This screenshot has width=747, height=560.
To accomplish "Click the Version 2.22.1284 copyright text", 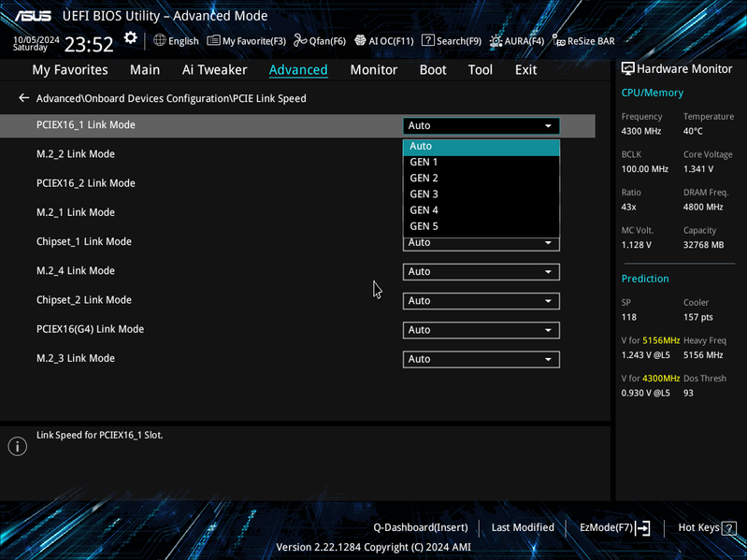I will point(374,547).
